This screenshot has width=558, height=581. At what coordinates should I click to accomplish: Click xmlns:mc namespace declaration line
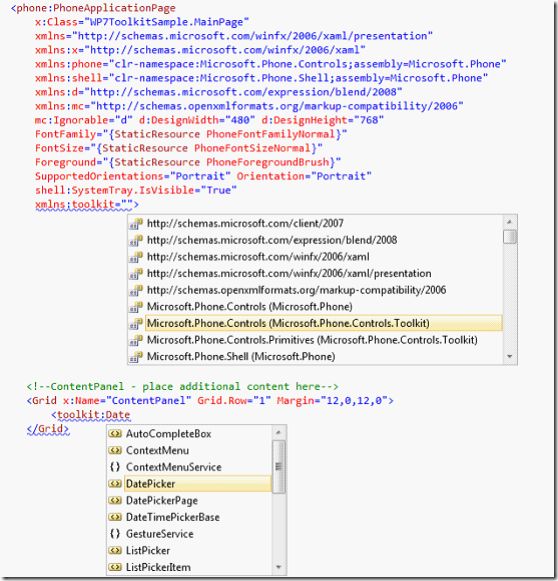pos(249,106)
